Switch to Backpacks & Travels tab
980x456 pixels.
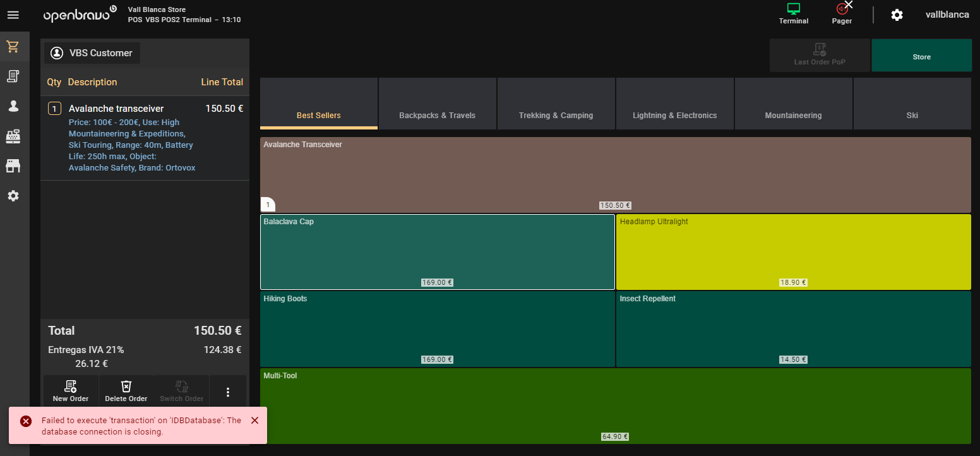pos(437,104)
